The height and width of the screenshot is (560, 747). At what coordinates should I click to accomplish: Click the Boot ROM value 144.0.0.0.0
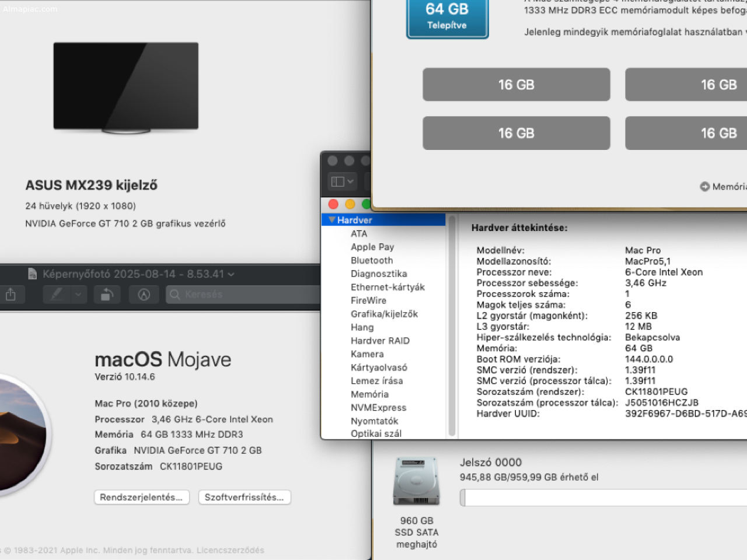click(649, 359)
